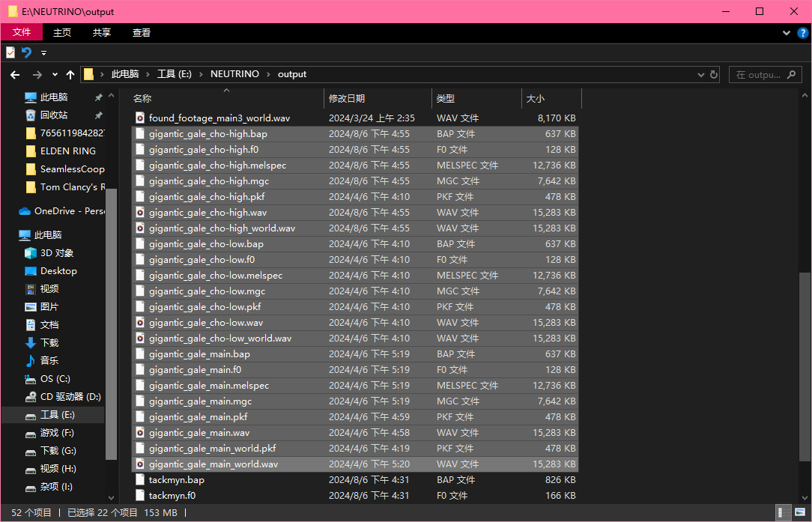Click the Back navigation arrow
The image size is (812, 522).
pyautogui.click(x=14, y=75)
